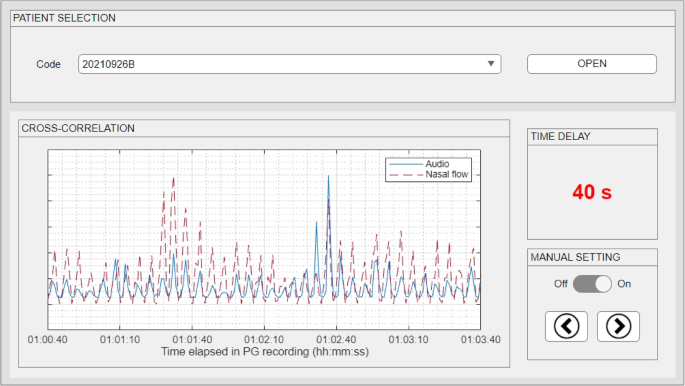Click the x-axis label Time elapsed in PG recording

(265, 352)
